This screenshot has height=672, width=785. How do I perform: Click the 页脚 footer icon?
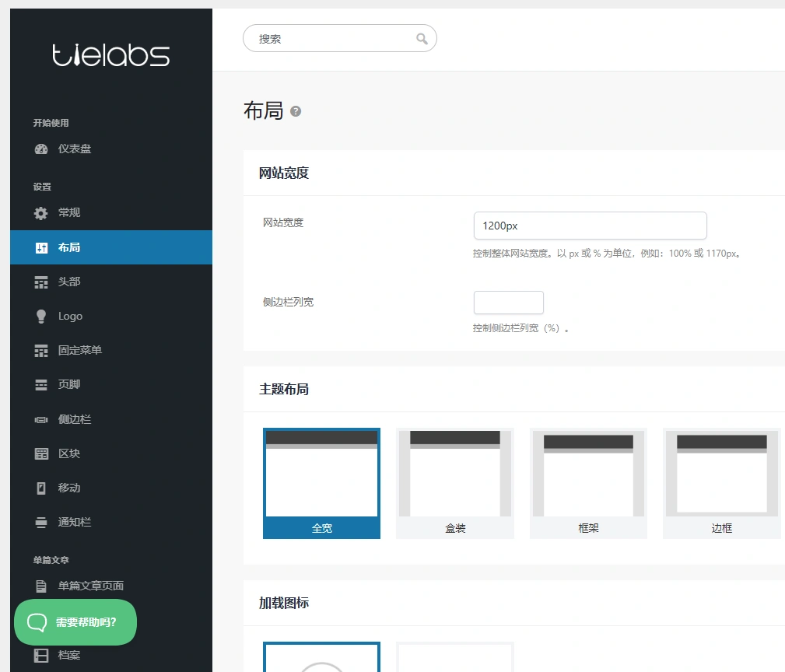40,384
